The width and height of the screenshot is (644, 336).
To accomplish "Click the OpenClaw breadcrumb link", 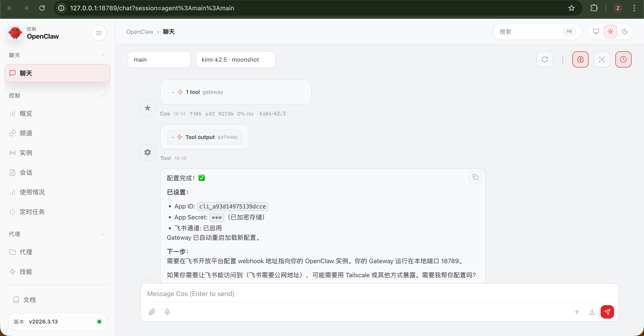I will coord(140,32).
